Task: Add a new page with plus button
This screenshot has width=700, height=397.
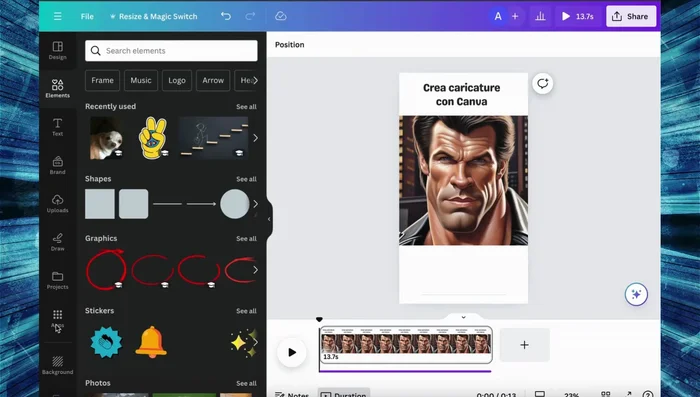Action: (525, 345)
